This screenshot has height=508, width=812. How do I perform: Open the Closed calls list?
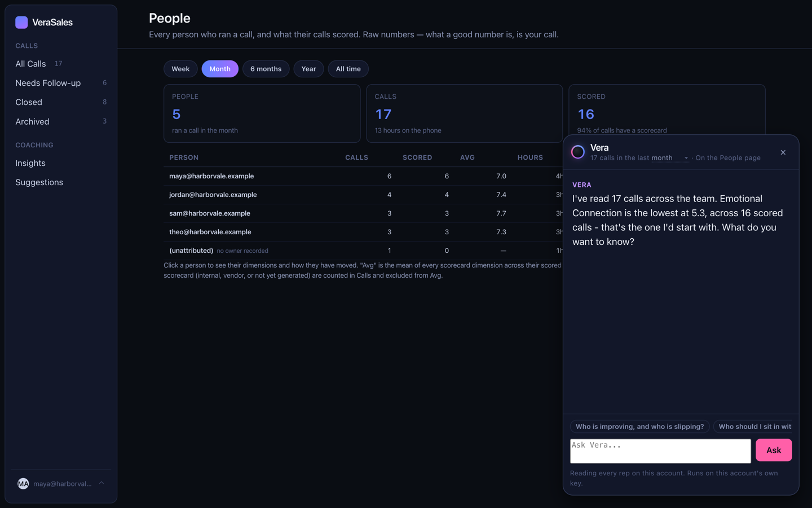pyautogui.click(x=61, y=102)
